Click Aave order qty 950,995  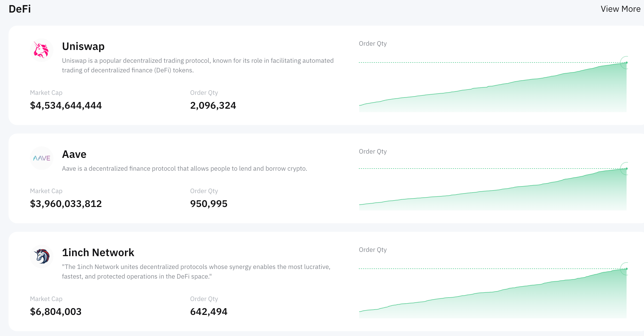coord(209,204)
